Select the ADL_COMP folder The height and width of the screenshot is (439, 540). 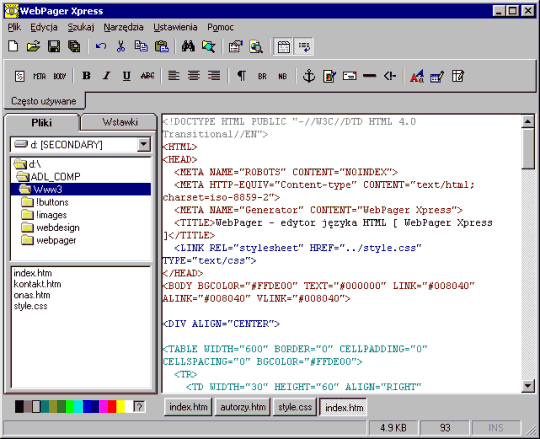[49, 177]
